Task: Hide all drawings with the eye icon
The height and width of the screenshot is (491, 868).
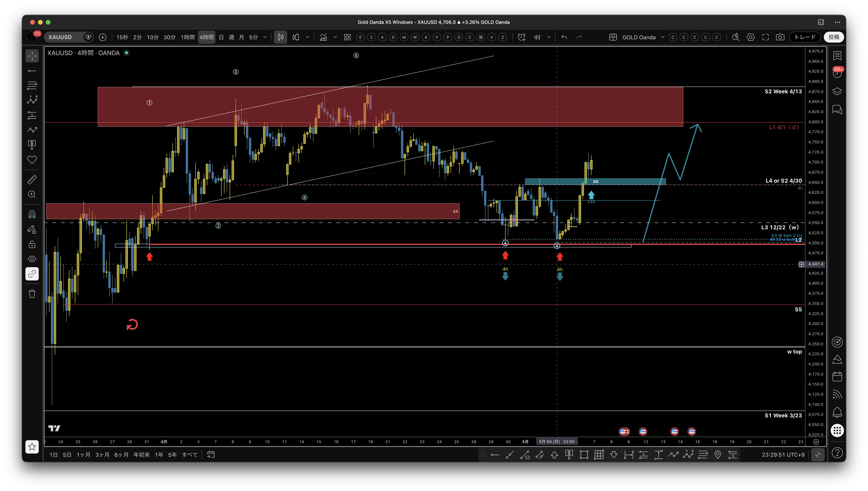Action: click(32, 259)
